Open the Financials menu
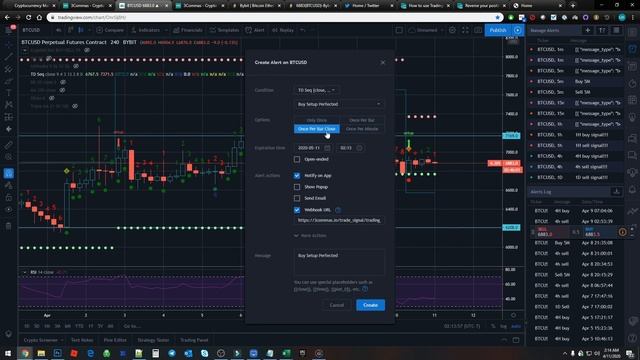640x360 pixels. tap(188, 30)
